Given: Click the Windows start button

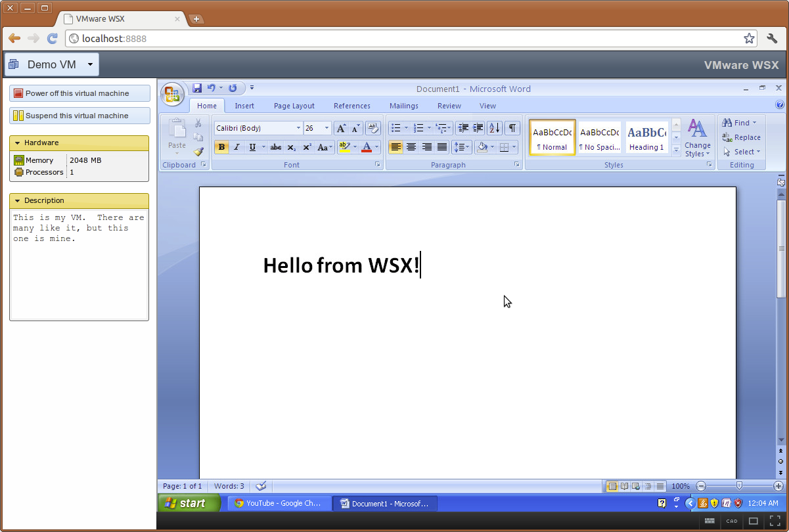Looking at the screenshot, I should click(x=190, y=503).
